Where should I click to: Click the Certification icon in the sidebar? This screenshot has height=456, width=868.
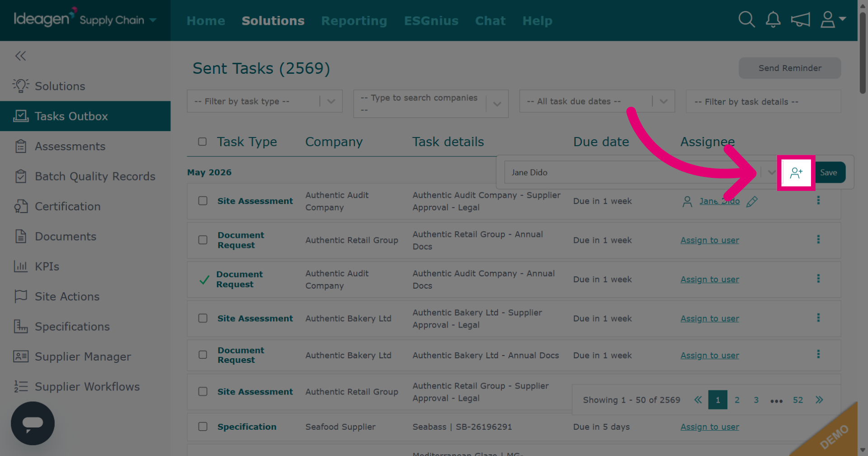click(21, 206)
